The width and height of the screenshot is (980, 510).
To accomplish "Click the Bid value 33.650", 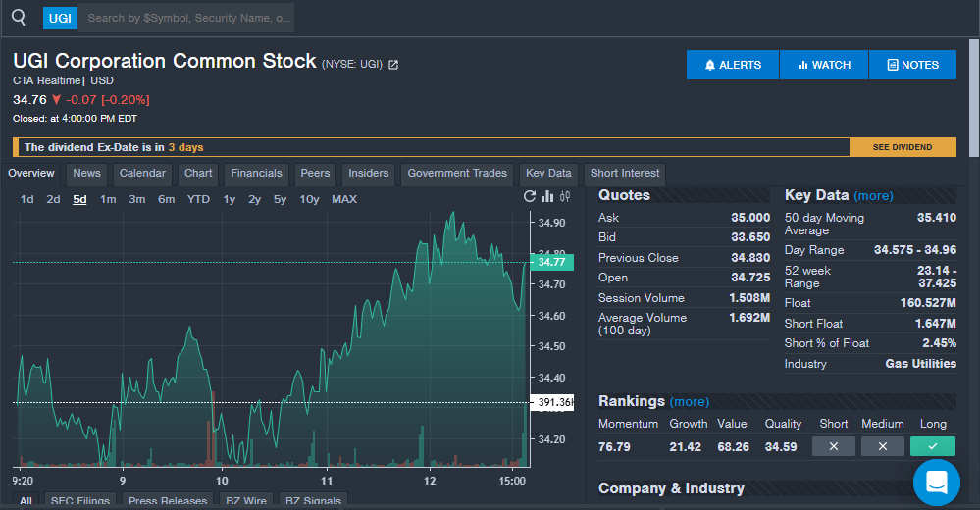I will coord(750,237).
